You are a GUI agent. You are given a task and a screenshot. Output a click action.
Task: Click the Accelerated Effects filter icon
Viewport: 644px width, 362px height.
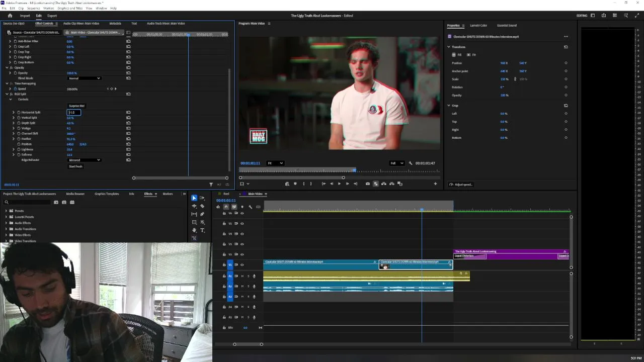[56, 202]
